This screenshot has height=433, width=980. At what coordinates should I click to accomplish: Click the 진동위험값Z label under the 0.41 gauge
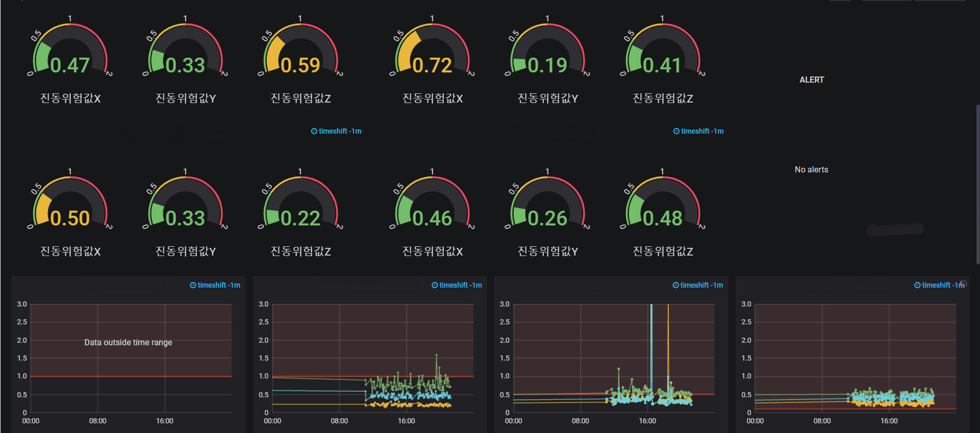click(x=663, y=98)
